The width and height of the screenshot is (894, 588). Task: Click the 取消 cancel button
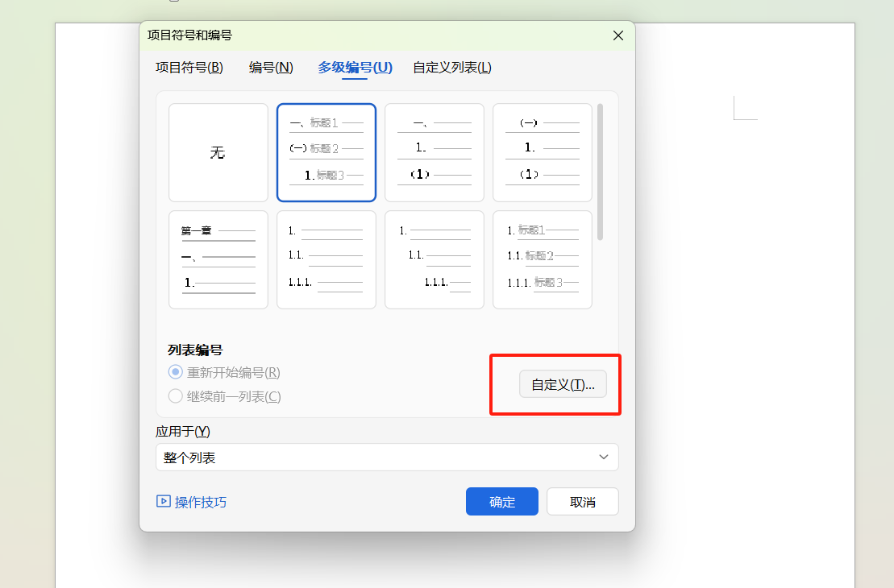tap(582, 501)
